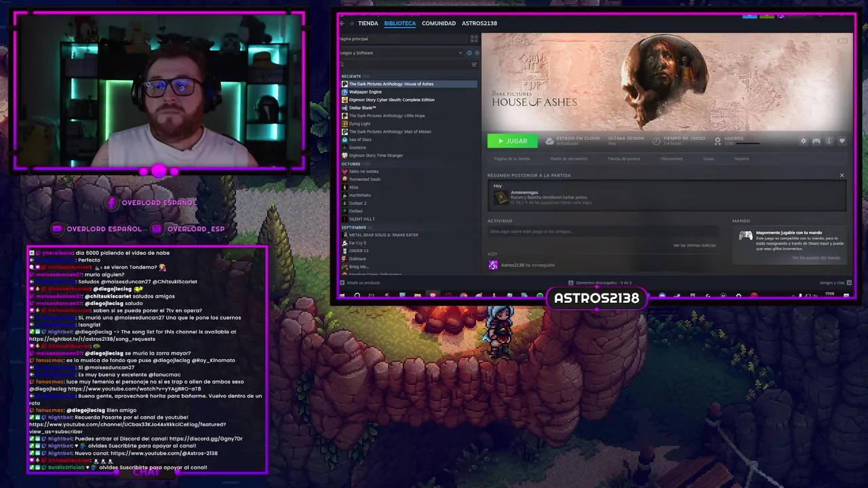The image size is (868, 488).
Task: Switch to the BIBLIOTECA tab
Action: click(400, 23)
